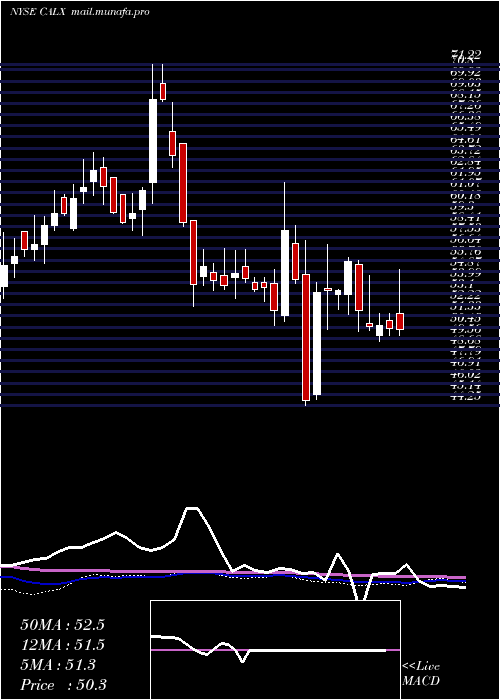Image resolution: width=500 pixels, height=700 pixels.
Task: Click the 64.61 price axis label
Action: point(466,140)
